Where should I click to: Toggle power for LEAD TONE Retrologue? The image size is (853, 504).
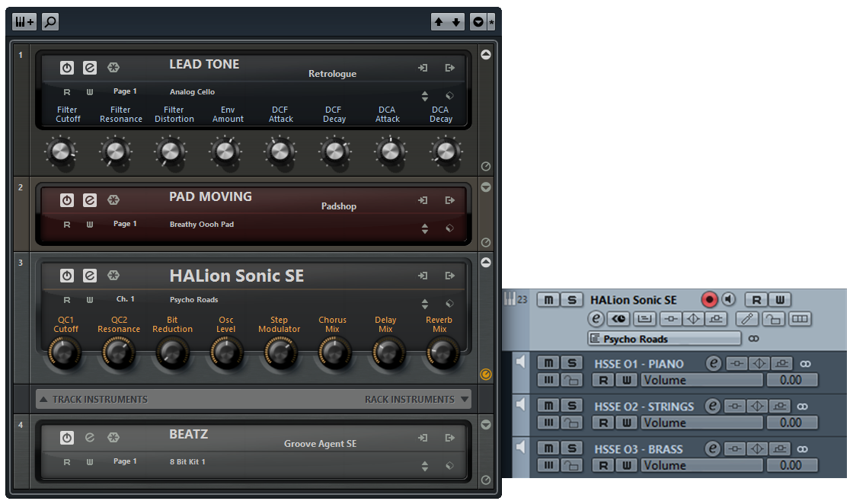pyautogui.click(x=67, y=68)
